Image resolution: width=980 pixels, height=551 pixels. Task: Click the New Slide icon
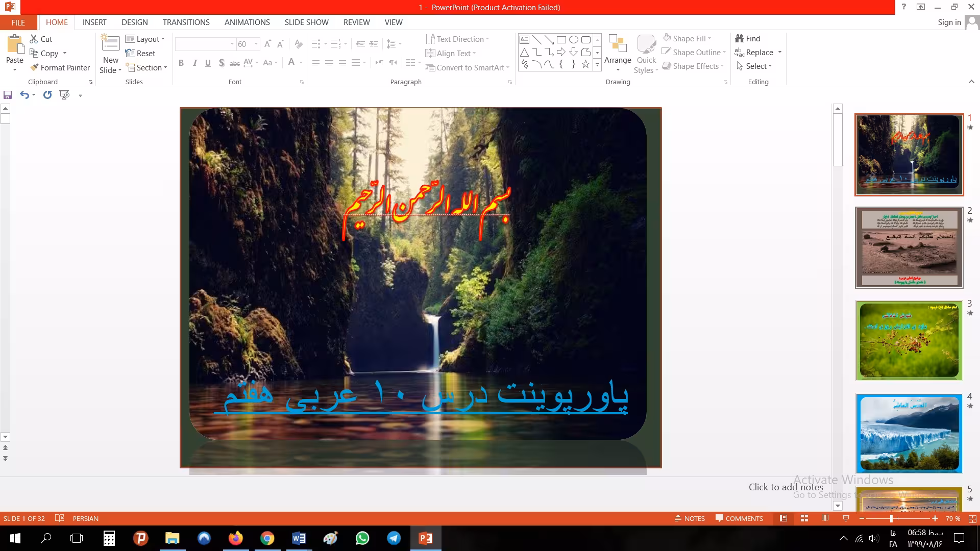(111, 44)
